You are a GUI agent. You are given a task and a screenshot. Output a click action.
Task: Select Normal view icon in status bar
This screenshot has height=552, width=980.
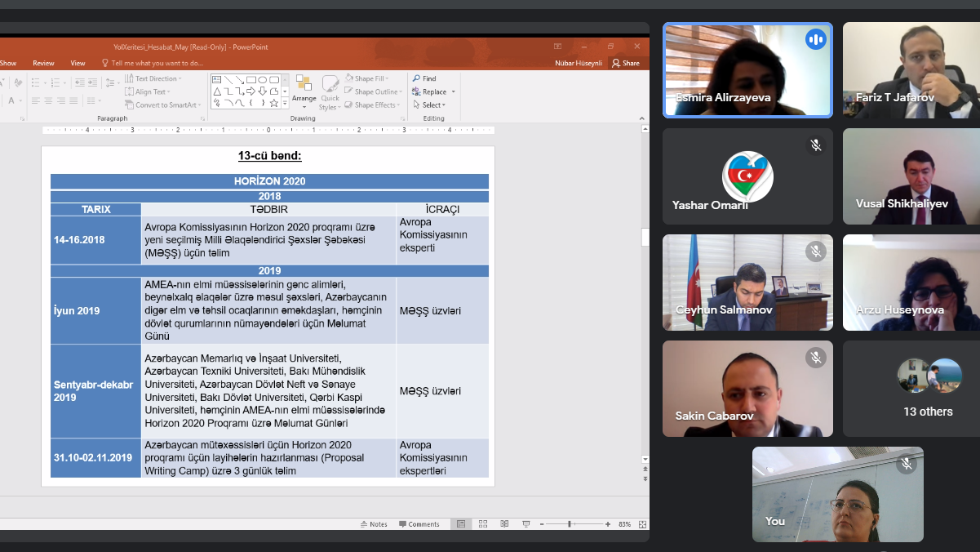[461, 524]
